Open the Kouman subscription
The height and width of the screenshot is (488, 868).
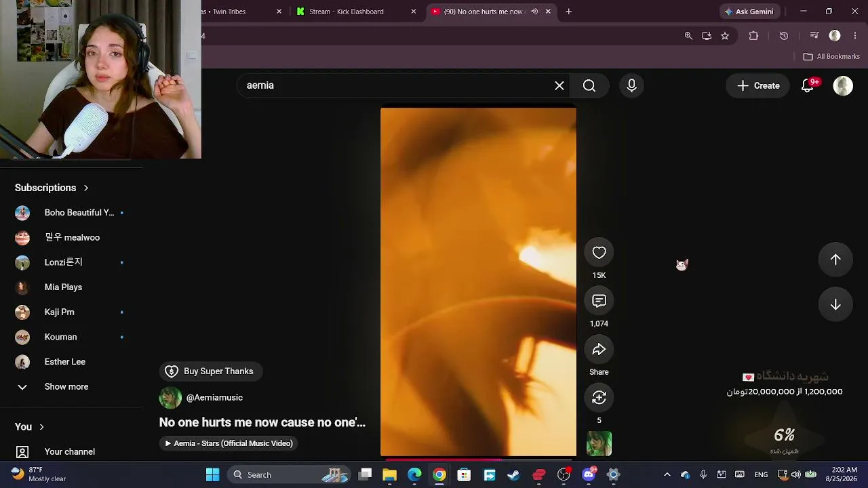point(71,337)
